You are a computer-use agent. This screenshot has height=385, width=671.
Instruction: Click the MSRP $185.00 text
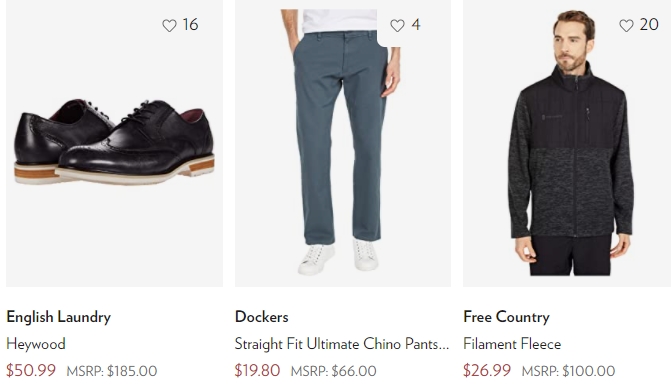[112, 371]
